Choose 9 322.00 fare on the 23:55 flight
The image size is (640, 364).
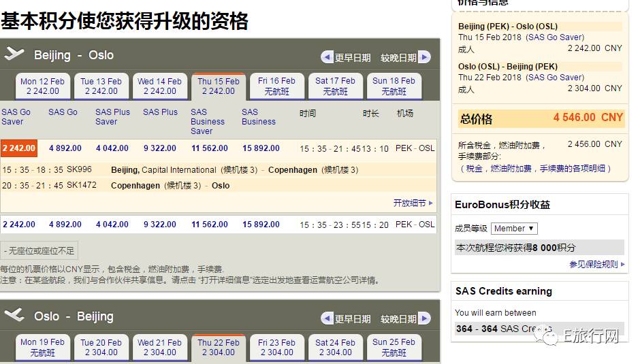160,225
